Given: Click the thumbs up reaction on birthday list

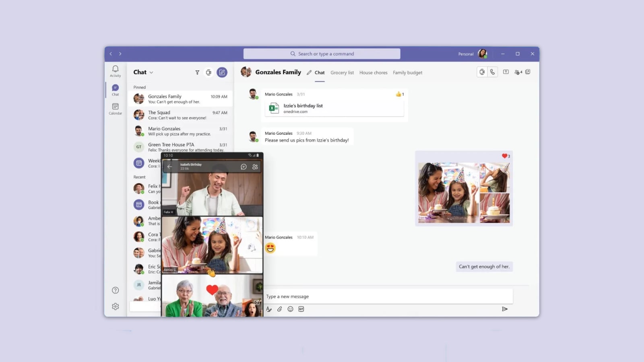Looking at the screenshot, I should click(x=400, y=94).
